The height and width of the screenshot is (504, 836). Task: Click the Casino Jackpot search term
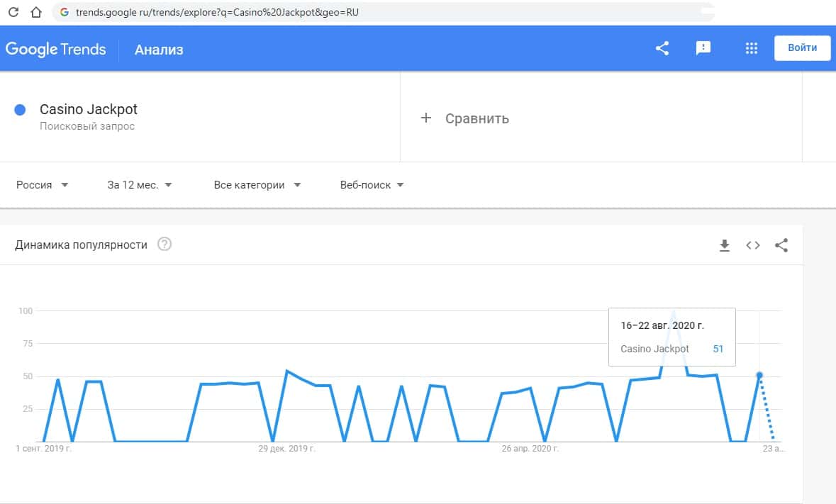coord(89,110)
